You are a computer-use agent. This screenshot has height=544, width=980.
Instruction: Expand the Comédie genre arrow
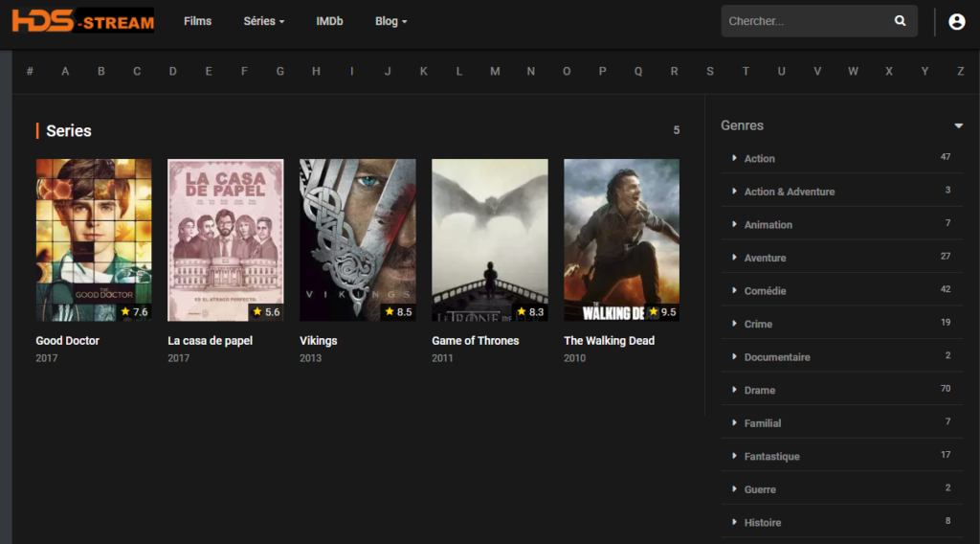coord(734,291)
